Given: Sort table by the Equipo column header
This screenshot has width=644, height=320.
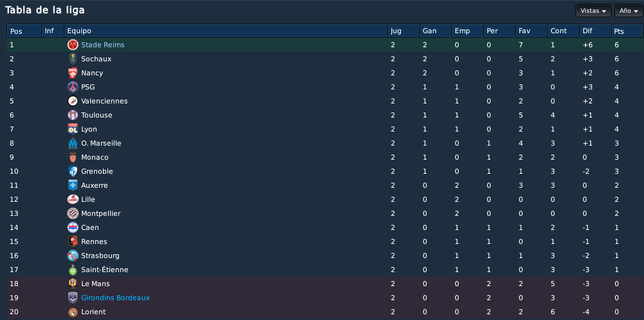Looking at the screenshot, I should pos(226,31).
